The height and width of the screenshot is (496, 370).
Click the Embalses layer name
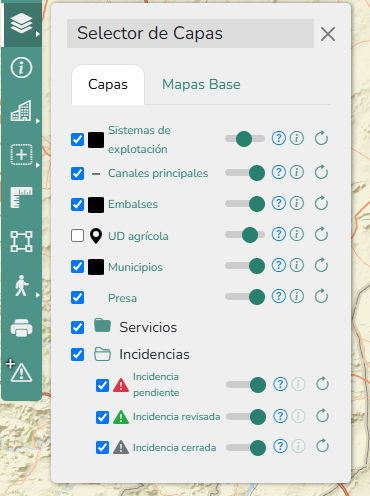coord(133,204)
